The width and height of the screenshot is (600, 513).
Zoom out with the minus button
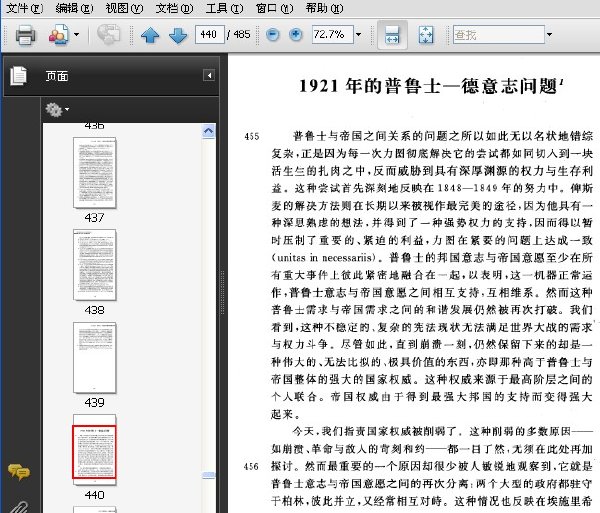[x=272, y=35]
